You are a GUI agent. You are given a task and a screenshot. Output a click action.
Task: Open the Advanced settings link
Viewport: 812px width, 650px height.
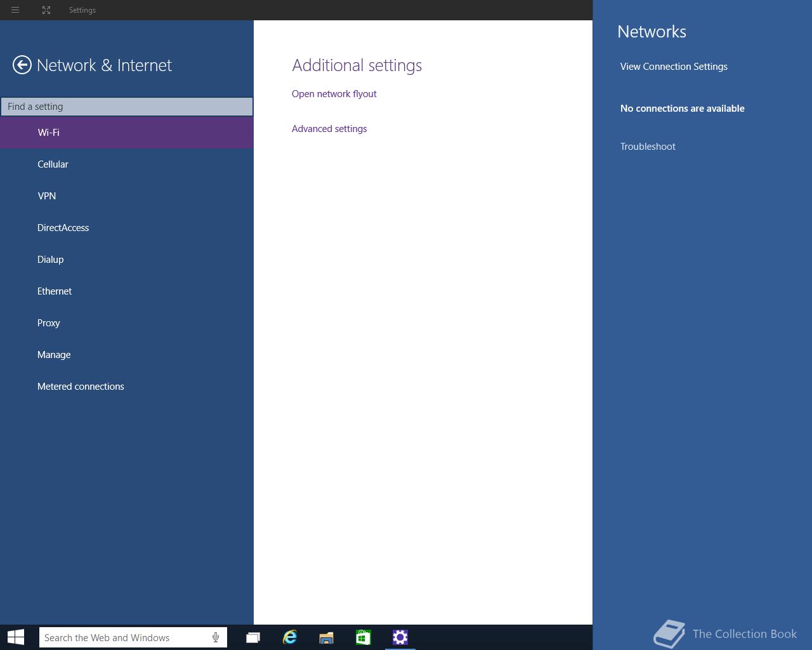coord(329,129)
